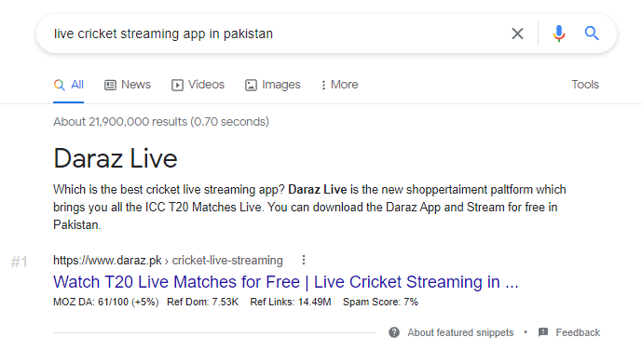Open the Tools options

pos(585,85)
